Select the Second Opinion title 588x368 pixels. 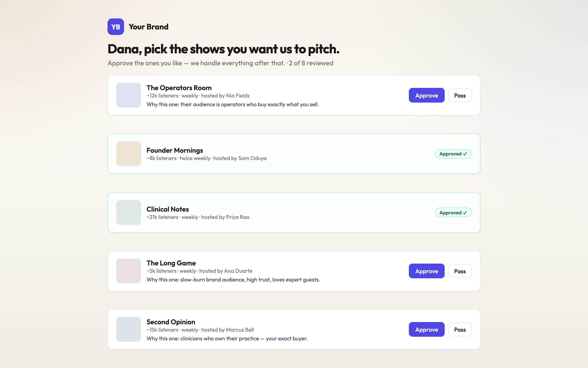(x=171, y=322)
